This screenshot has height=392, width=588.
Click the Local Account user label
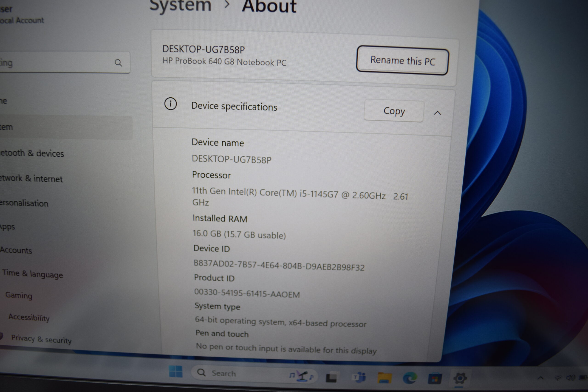pyautogui.click(x=22, y=20)
